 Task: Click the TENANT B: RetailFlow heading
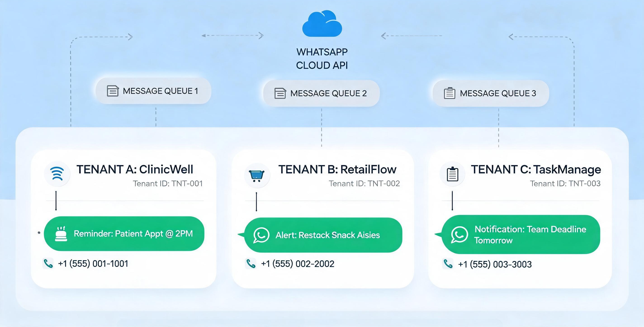pyautogui.click(x=337, y=169)
